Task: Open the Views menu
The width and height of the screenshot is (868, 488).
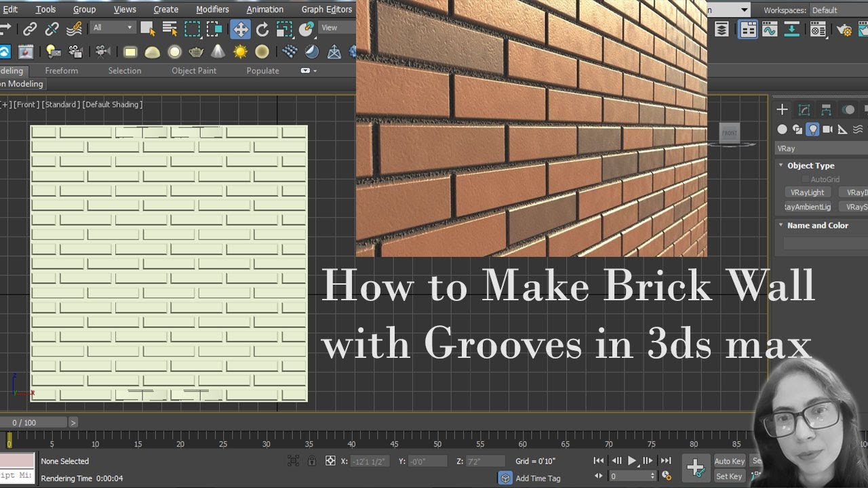Action: tap(125, 9)
